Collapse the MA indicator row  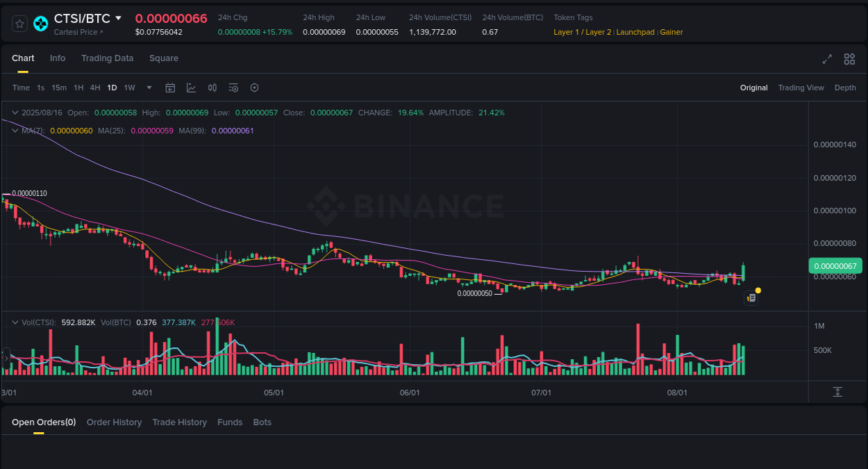pyautogui.click(x=15, y=130)
